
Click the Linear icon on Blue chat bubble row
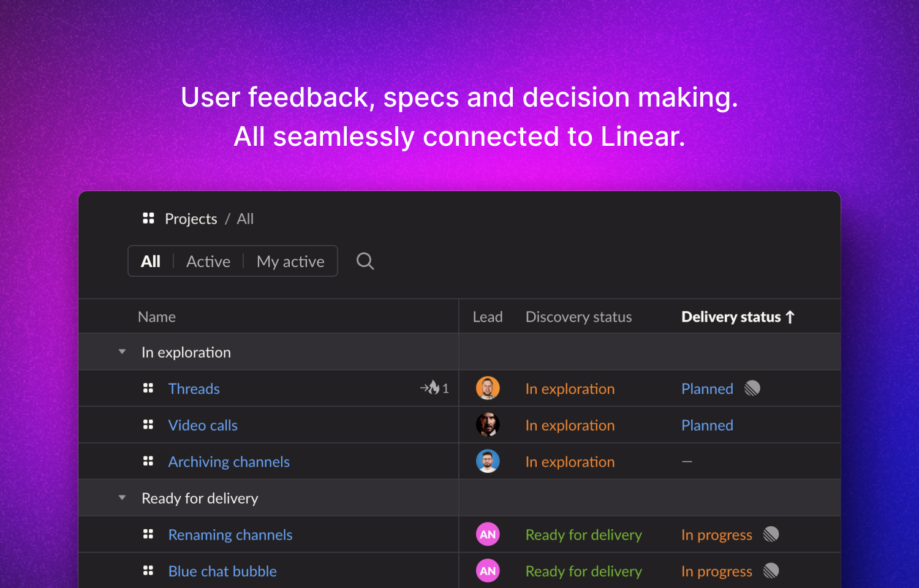point(771,571)
